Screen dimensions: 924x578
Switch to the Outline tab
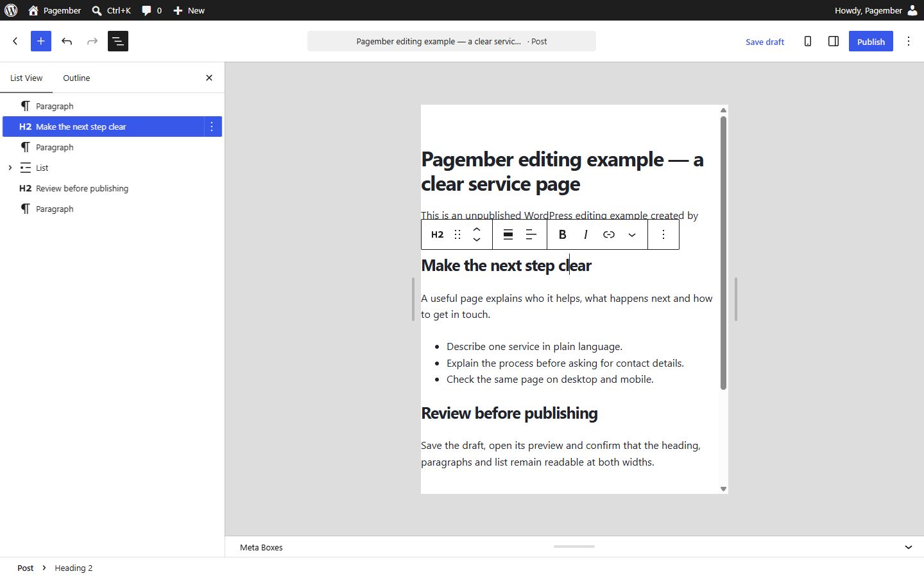76,78
